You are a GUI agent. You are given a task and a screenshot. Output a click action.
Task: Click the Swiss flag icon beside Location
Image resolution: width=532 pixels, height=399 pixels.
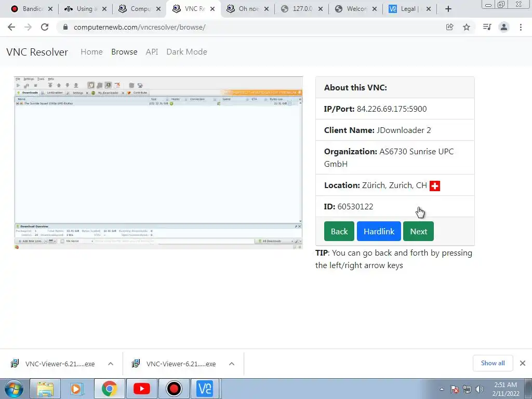(x=435, y=186)
